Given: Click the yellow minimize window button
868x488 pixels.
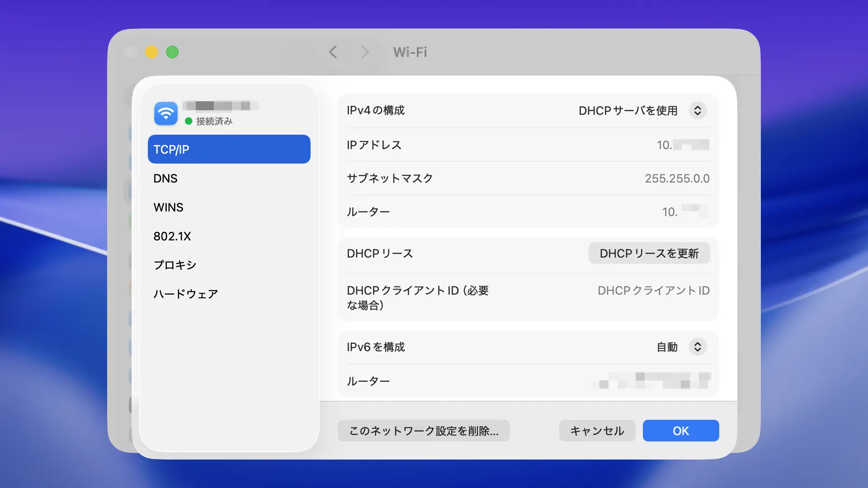Looking at the screenshot, I should (151, 52).
